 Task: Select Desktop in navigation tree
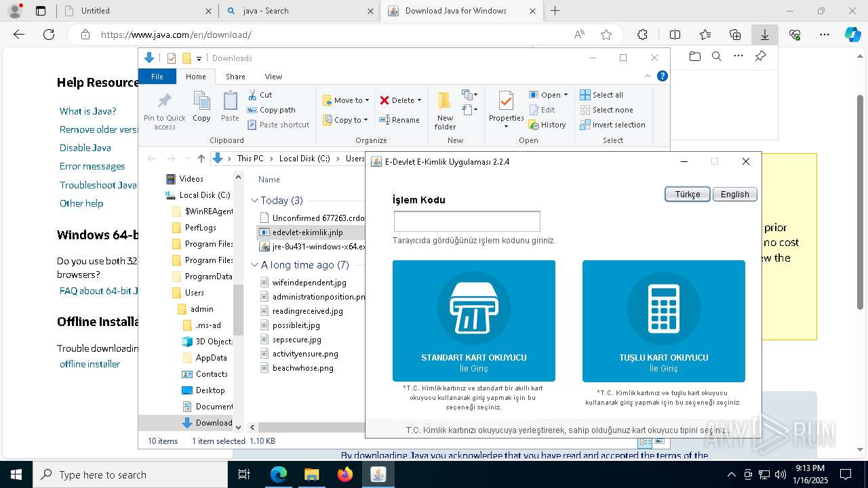(203, 390)
